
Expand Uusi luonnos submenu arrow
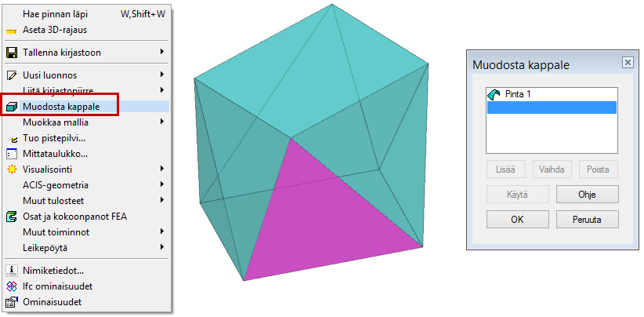pyautogui.click(x=162, y=75)
